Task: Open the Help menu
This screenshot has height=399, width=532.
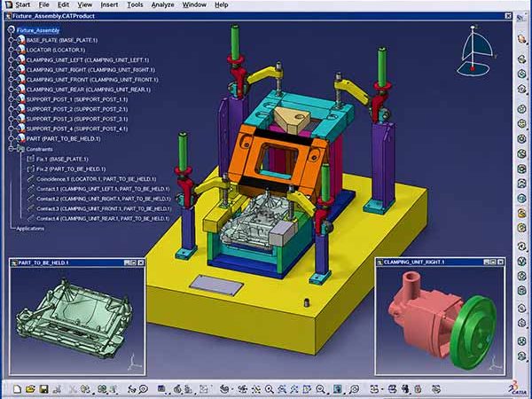Action: click(x=221, y=4)
